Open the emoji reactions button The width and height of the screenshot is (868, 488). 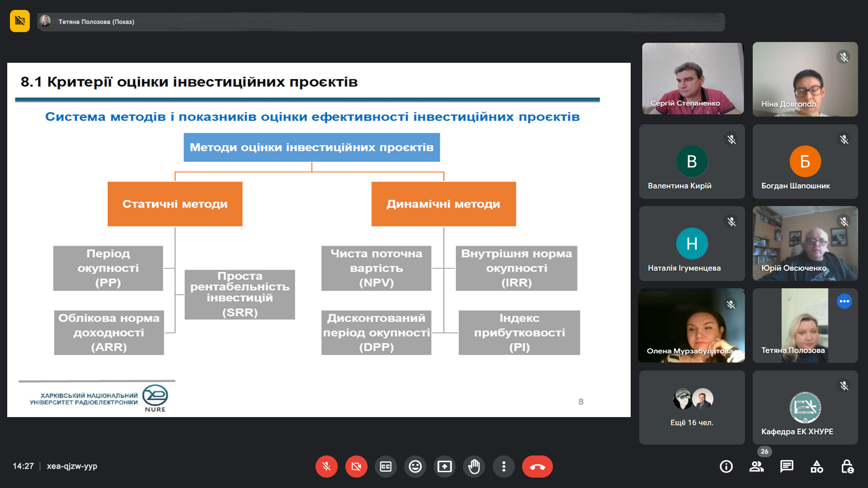click(x=415, y=466)
